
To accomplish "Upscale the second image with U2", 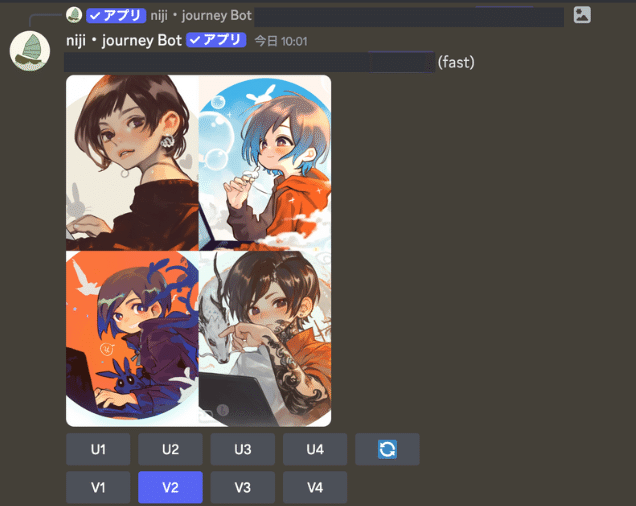I will [x=170, y=449].
